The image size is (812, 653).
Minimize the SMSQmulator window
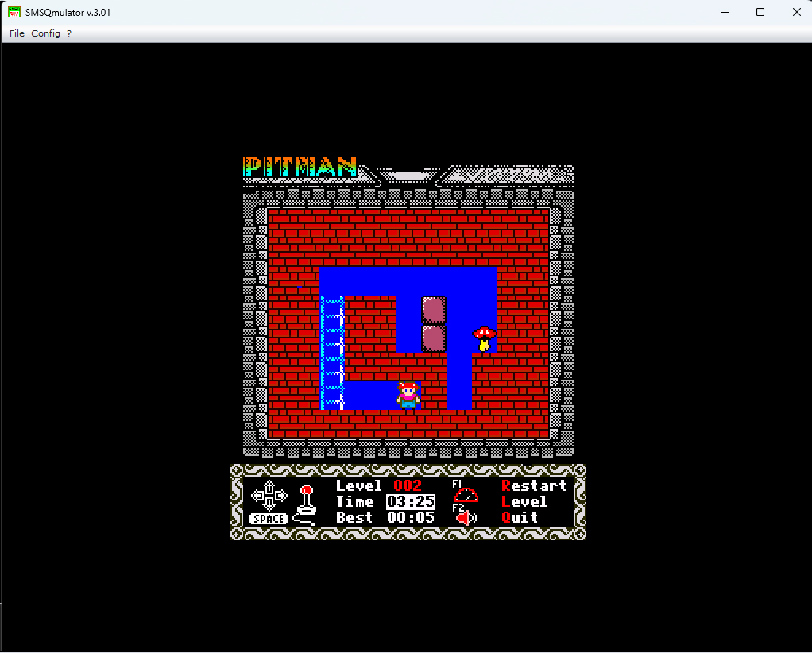tap(725, 12)
